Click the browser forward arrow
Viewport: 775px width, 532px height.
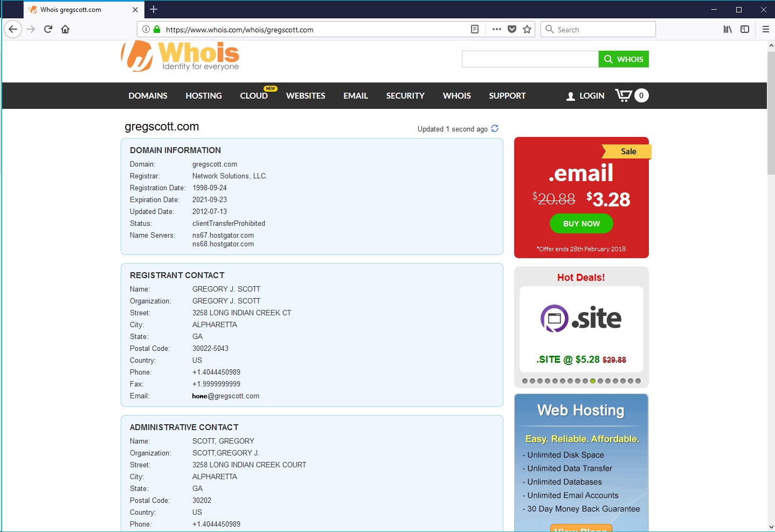pos(31,29)
